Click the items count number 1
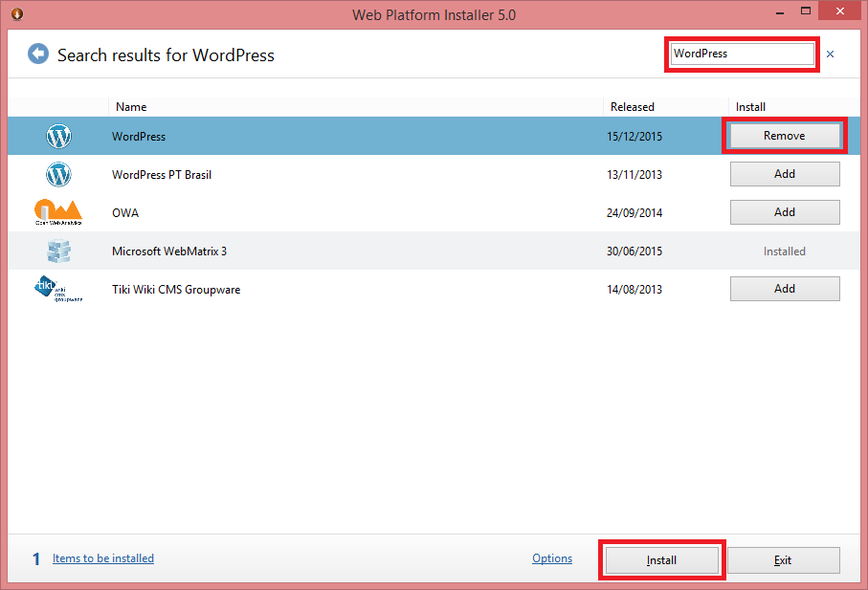 (x=36, y=559)
